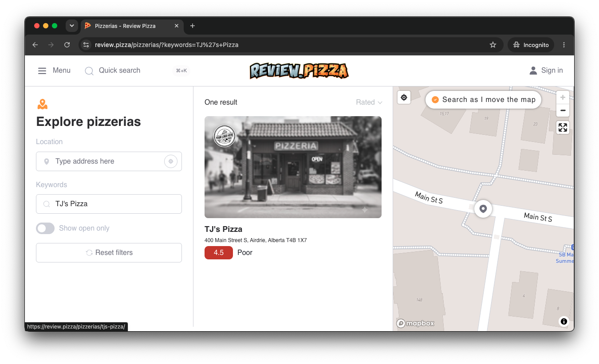Click the TJ's Pizza title link
Viewport: 599px width, 364px height.
click(224, 229)
